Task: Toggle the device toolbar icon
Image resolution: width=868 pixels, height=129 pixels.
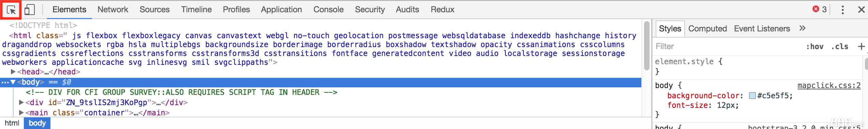Action: (30, 10)
